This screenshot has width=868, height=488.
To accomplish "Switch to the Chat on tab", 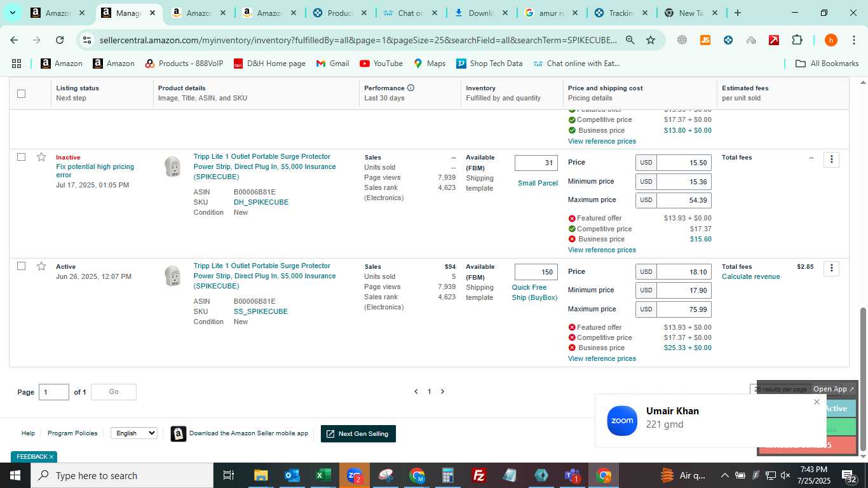I will click(x=410, y=13).
